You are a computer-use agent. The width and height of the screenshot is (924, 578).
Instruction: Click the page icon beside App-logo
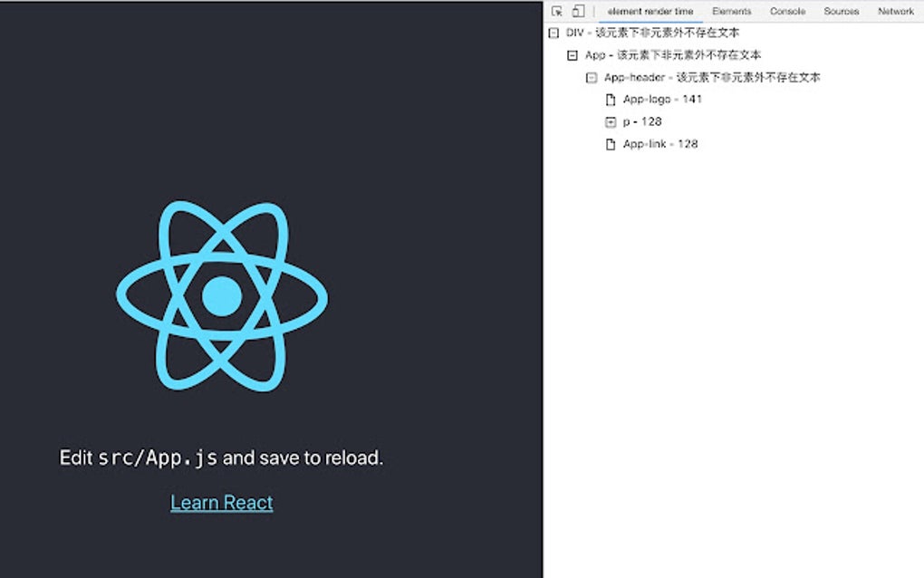(x=611, y=100)
